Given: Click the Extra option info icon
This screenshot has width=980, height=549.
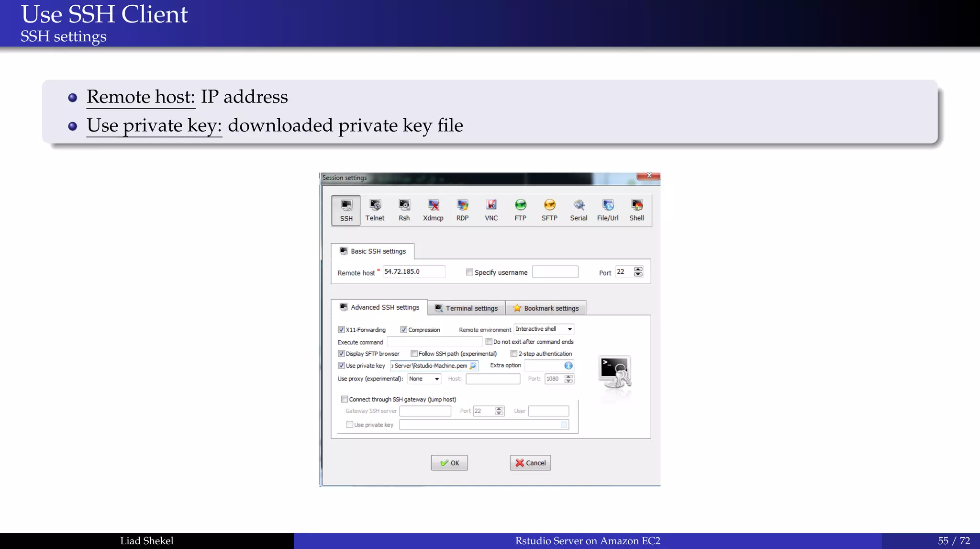Looking at the screenshot, I should click(x=568, y=365).
